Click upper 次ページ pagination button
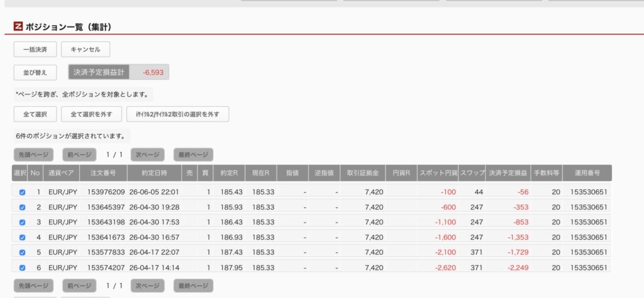Image resolution: width=644 pixels, height=298 pixels. [x=147, y=155]
